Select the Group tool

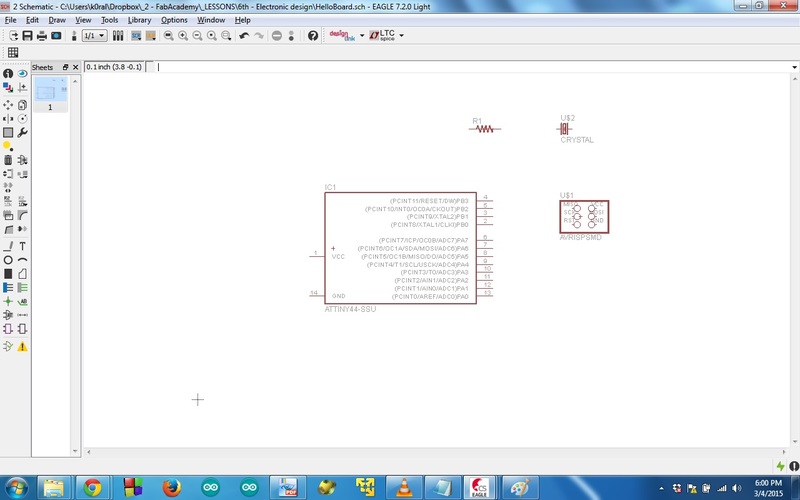point(8,133)
